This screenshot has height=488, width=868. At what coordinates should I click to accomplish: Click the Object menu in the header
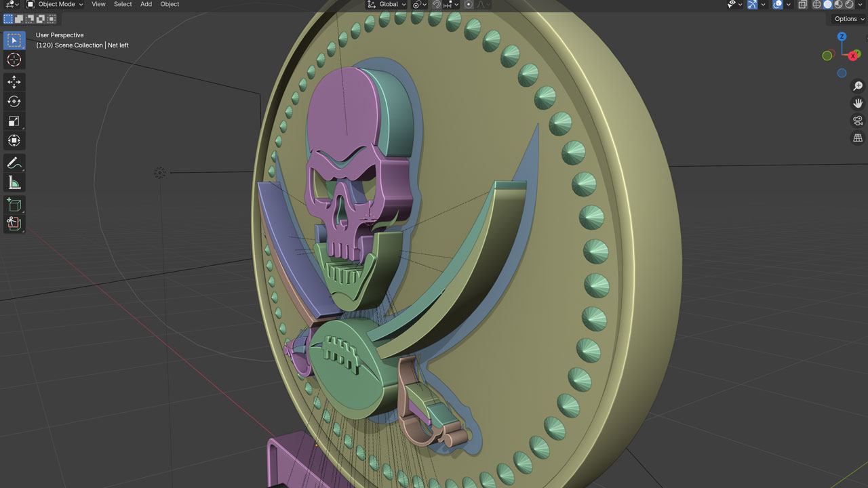(x=170, y=4)
